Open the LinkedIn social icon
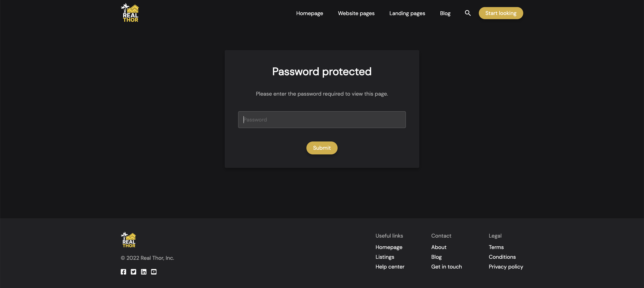Image resolution: width=644 pixels, height=288 pixels. [144, 272]
